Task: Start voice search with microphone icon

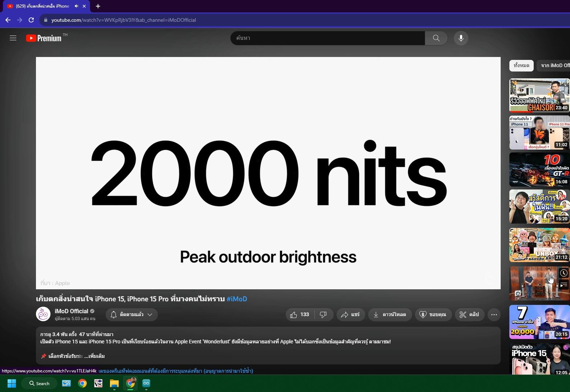Action: point(461,38)
